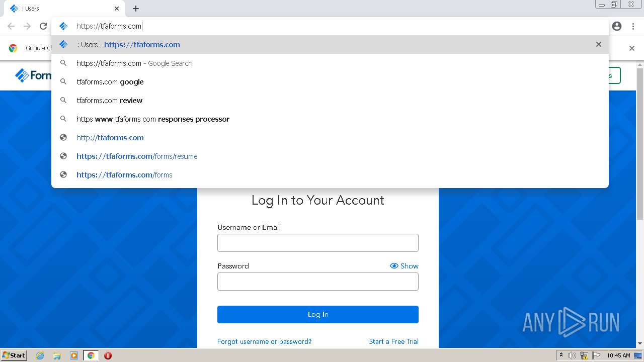
Task: Open the Windows Start menu
Action: point(14,355)
